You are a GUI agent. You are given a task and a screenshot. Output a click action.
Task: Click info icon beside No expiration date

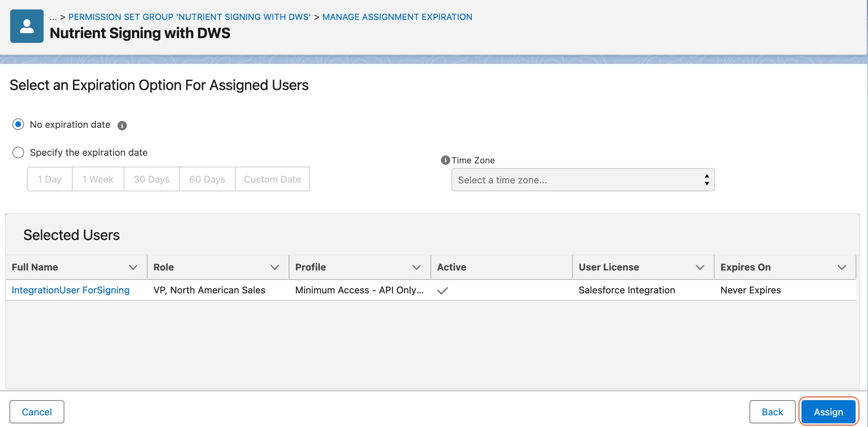pos(122,125)
